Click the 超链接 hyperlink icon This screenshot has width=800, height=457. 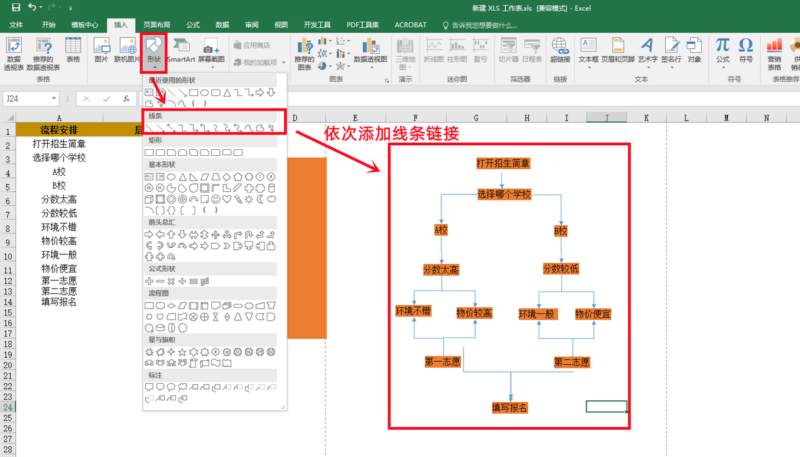559,51
